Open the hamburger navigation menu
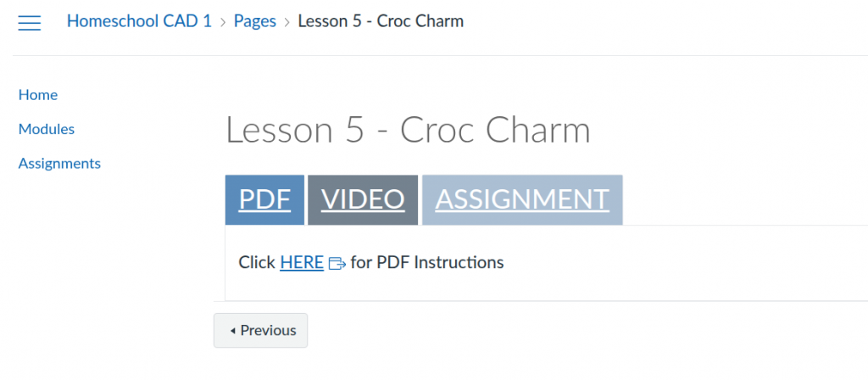The width and height of the screenshot is (868, 380). tap(30, 22)
